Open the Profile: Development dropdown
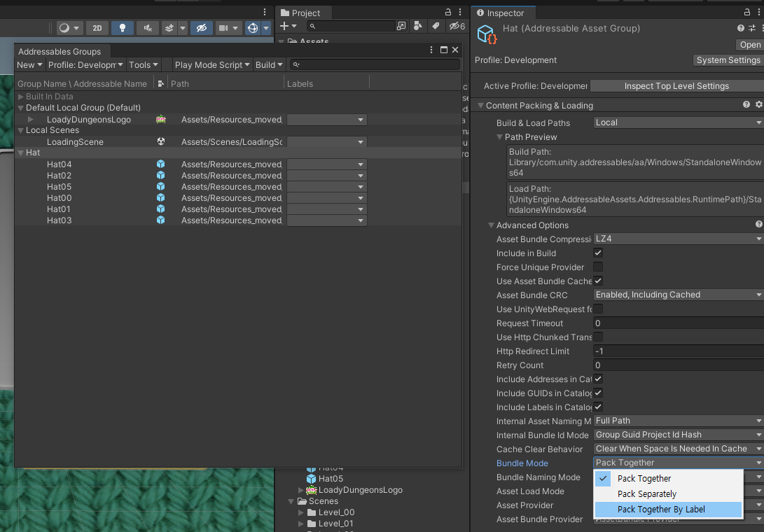Image resolution: width=764 pixels, height=532 pixels. [85, 65]
